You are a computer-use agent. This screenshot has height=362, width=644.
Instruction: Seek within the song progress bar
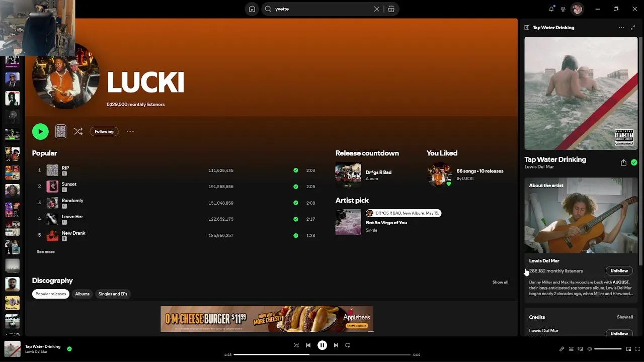pyautogui.click(x=322, y=355)
